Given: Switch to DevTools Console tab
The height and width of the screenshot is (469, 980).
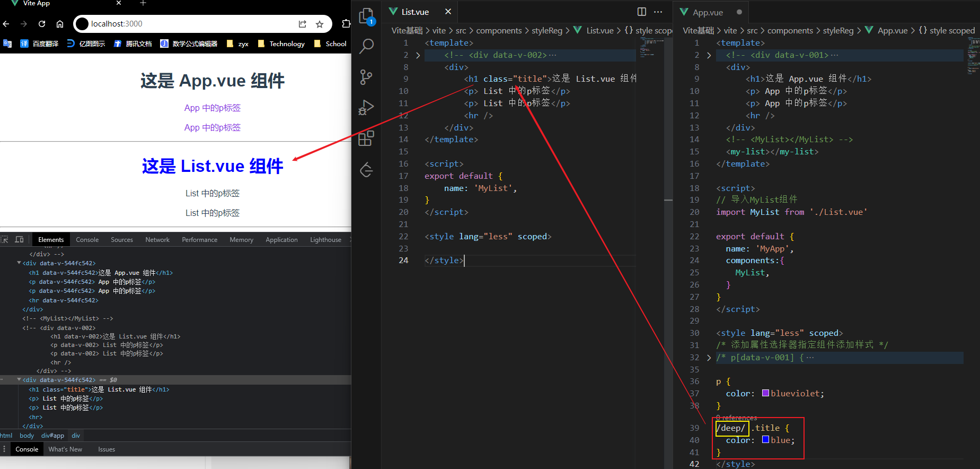Looking at the screenshot, I should tap(87, 240).
